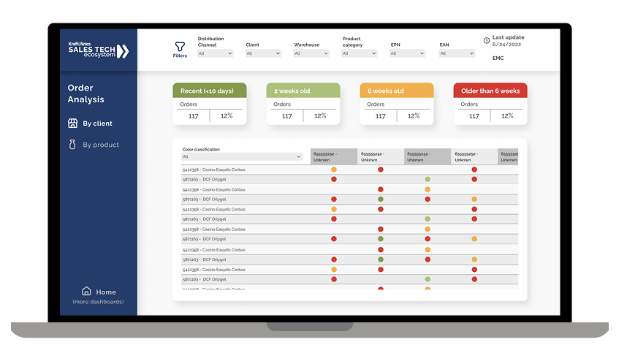Image resolution: width=627 pixels, height=364 pixels.
Task: Click the Last update clock icon
Action: (x=487, y=40)
